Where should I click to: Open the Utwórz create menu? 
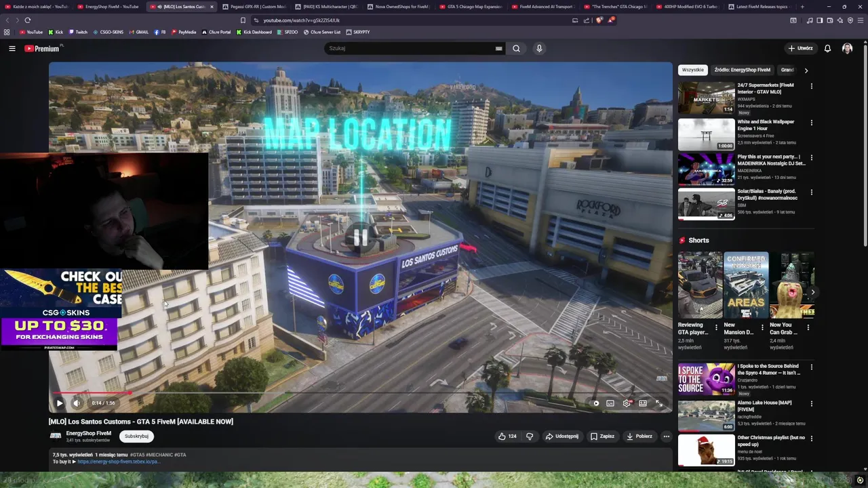pyautogui.click(x=800, y=49)
